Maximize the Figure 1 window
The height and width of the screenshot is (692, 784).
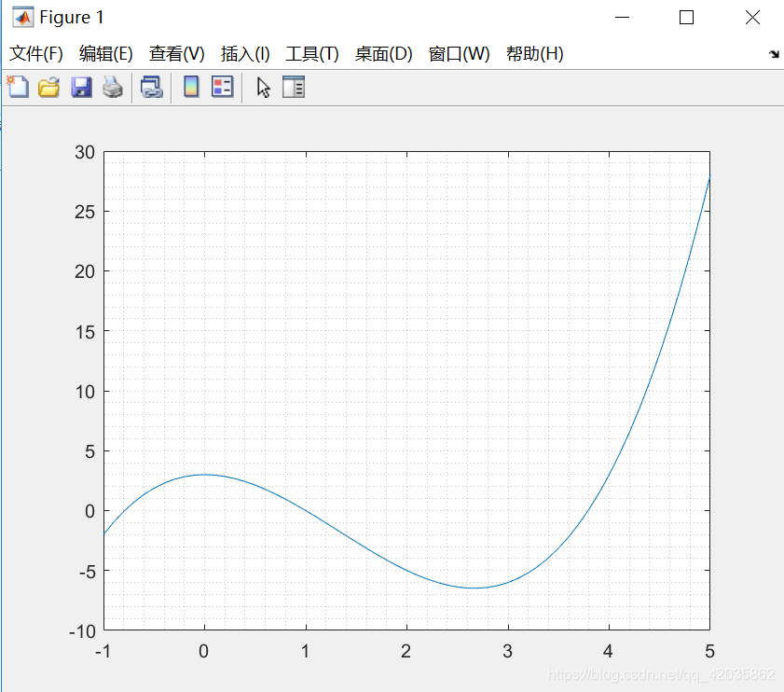(x=686, y=18)
